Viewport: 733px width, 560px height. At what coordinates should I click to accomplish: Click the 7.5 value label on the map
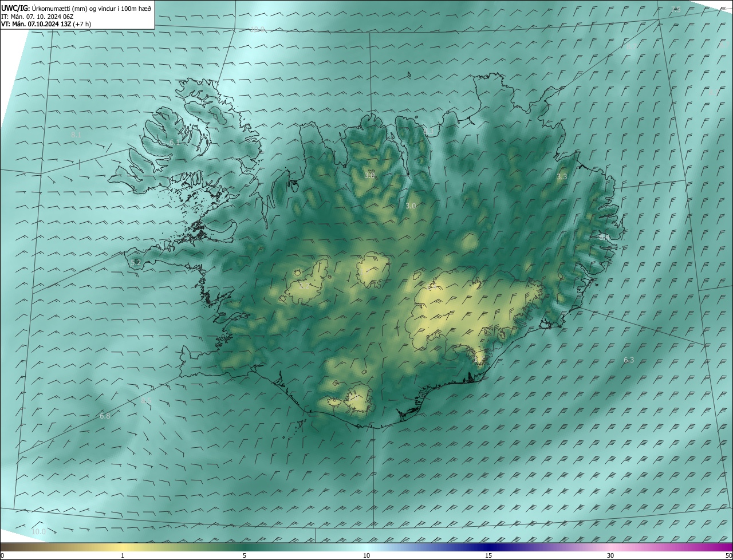pyautogui.click(x=676, y=9)
